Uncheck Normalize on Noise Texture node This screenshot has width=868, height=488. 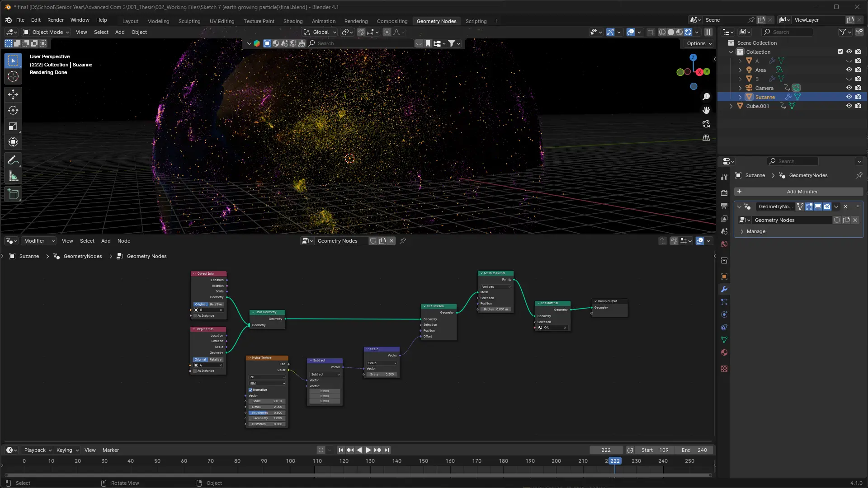250,389
